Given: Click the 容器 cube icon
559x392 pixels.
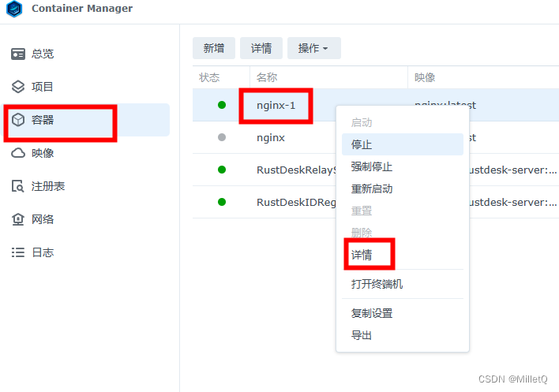Looking at the screenshot, I should pyautogui.click(x=18, y=120).
